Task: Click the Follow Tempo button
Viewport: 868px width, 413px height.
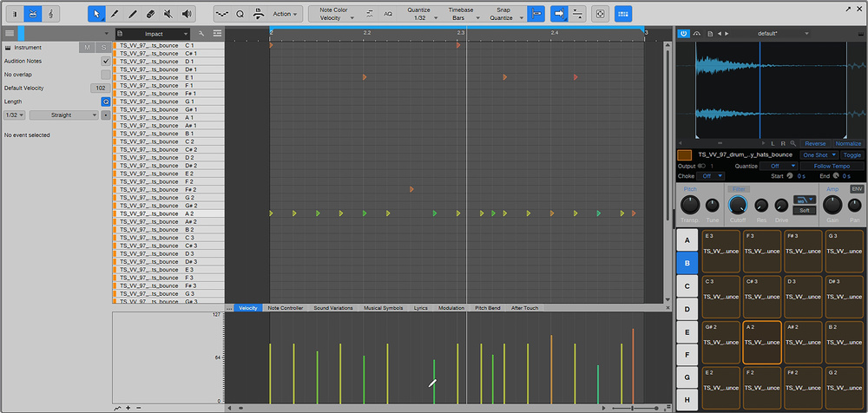Action: (x=832, y=166)
